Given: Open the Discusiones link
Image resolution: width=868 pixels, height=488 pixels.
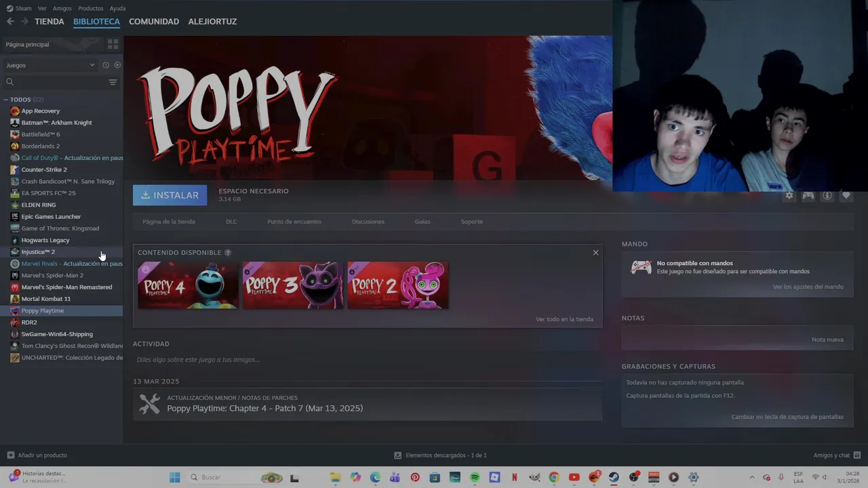Looking at the screenshot, I should [368, 222].
